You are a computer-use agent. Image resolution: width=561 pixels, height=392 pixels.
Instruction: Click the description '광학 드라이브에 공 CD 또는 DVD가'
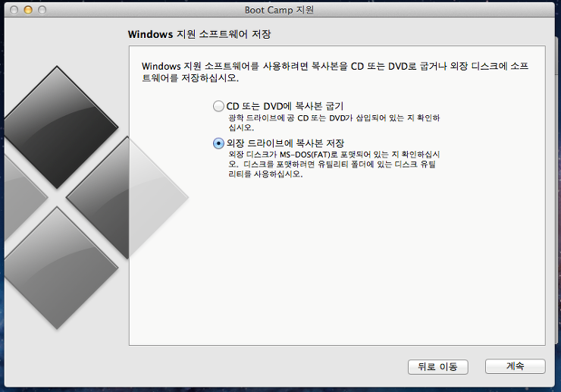334,122
